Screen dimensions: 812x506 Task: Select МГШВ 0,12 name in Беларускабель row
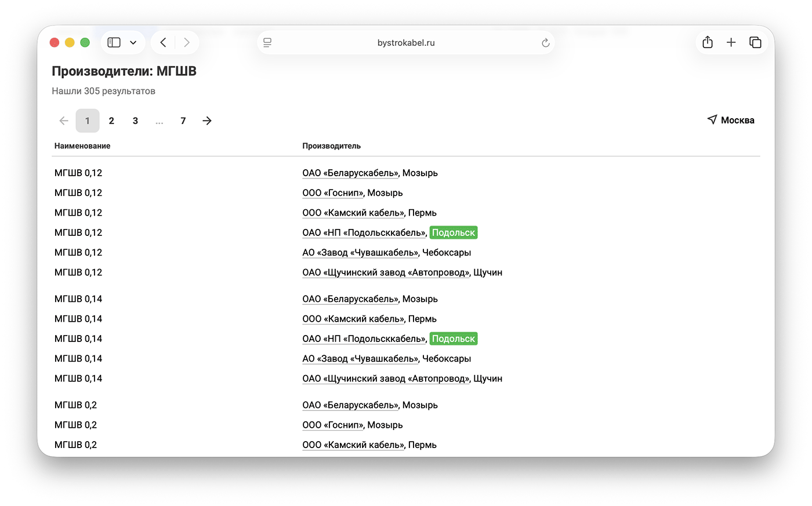tap(78, 173)
